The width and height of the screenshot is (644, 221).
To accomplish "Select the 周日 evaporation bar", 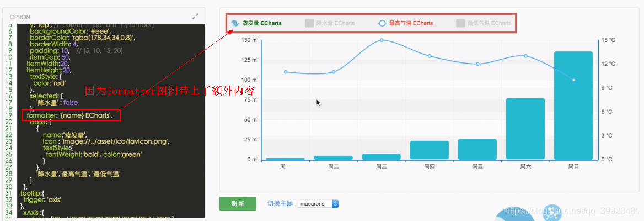I will [x=573, y=106].
